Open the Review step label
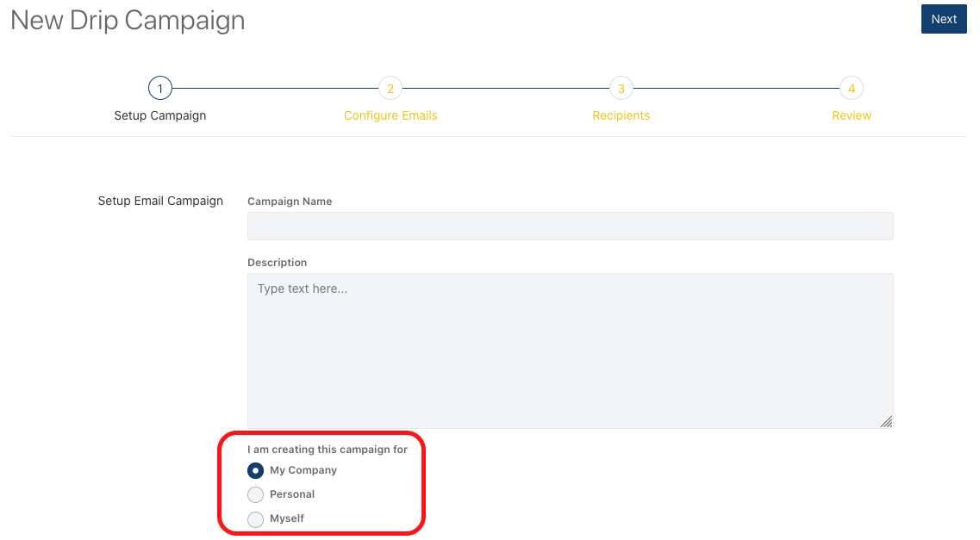This screenshot has height=540, width=980. tap(852, 115)
